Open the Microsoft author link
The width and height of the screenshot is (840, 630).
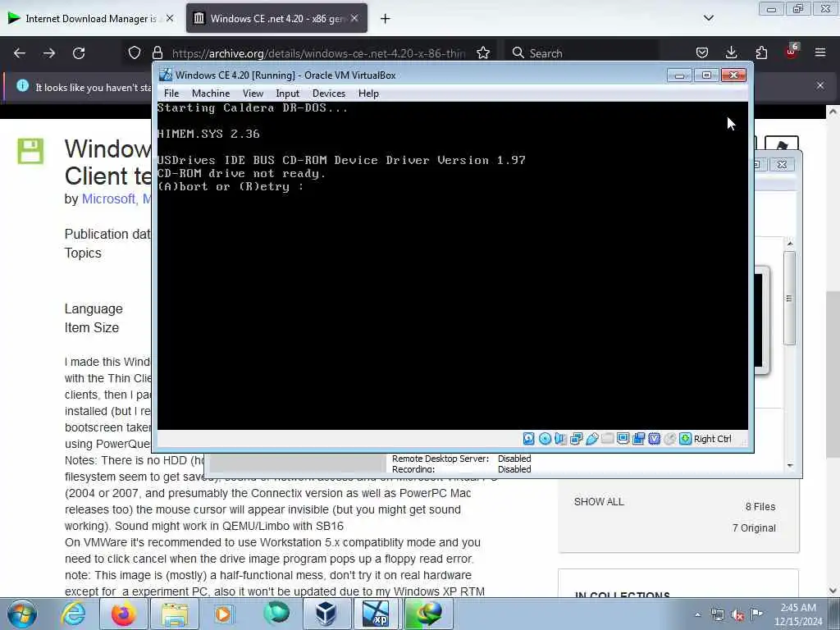tap(108, 199)
